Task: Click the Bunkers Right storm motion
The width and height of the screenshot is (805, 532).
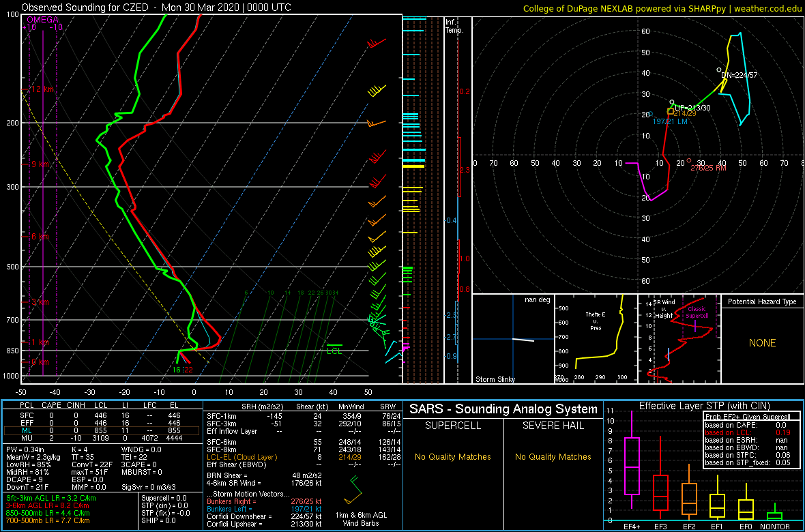Action: coord(264,502)
